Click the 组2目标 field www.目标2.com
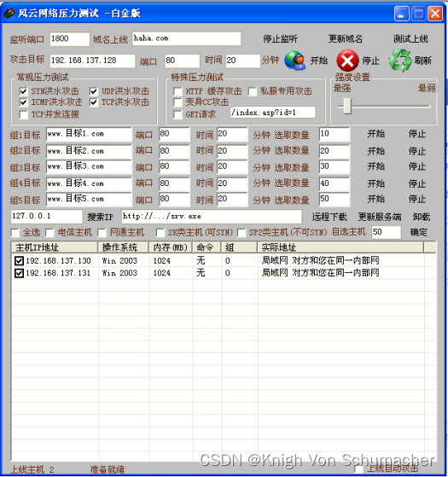Image resolution: width=448 pixels, height=477 pixels. [x=89, y=151]
